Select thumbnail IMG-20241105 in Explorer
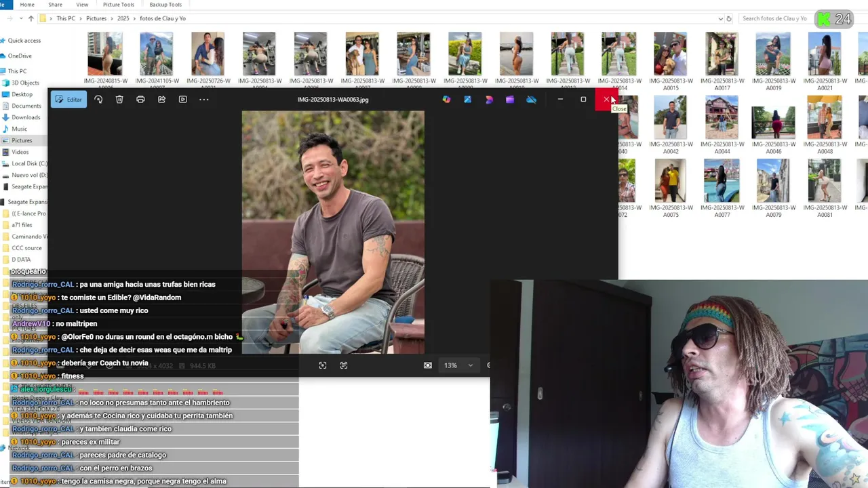The image size is (868, 488). click(157, 54)
